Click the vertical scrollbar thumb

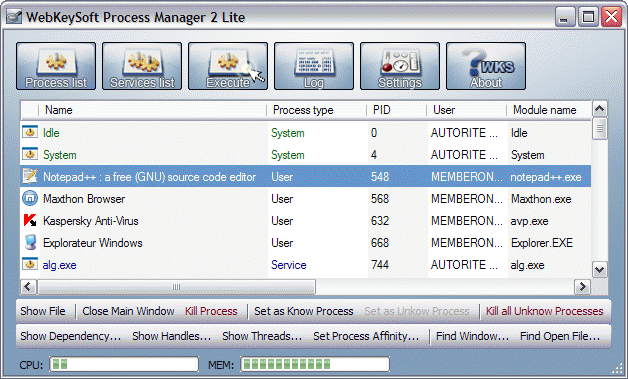point(600,128)
